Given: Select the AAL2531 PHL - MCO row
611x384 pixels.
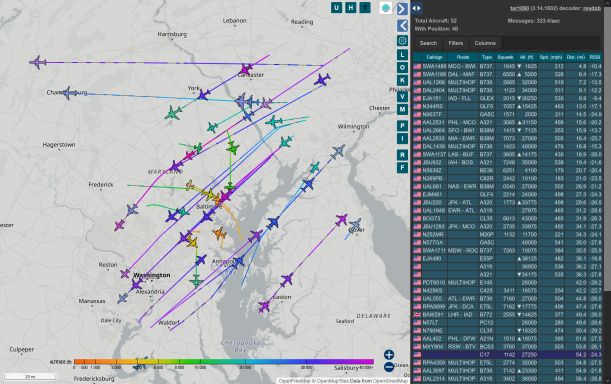Looking at the screenshot, I should [507, 122].
